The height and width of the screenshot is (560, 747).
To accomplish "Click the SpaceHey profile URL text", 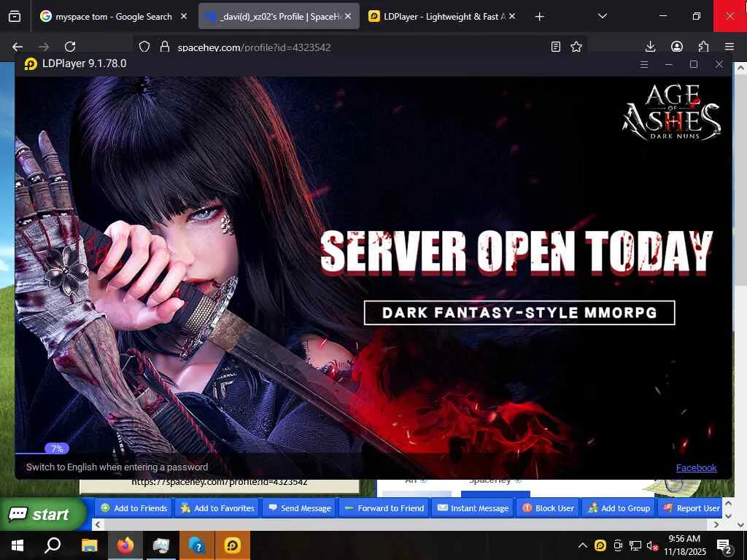I will point(219,482).
